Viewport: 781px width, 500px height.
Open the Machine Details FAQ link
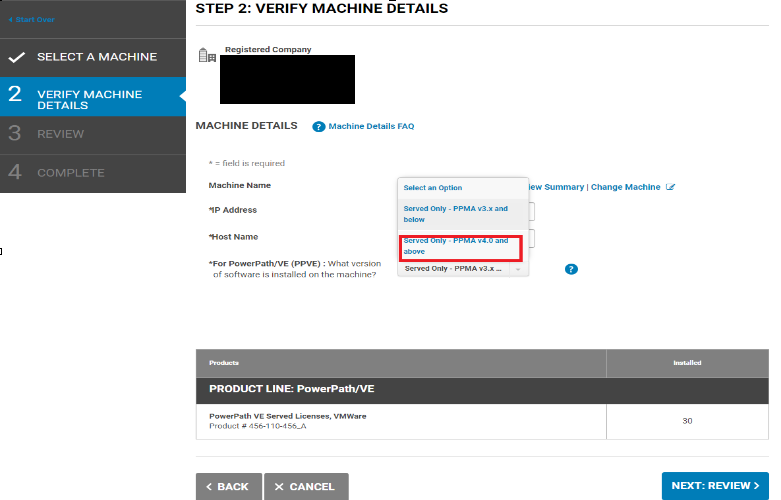tap(371, 127)
